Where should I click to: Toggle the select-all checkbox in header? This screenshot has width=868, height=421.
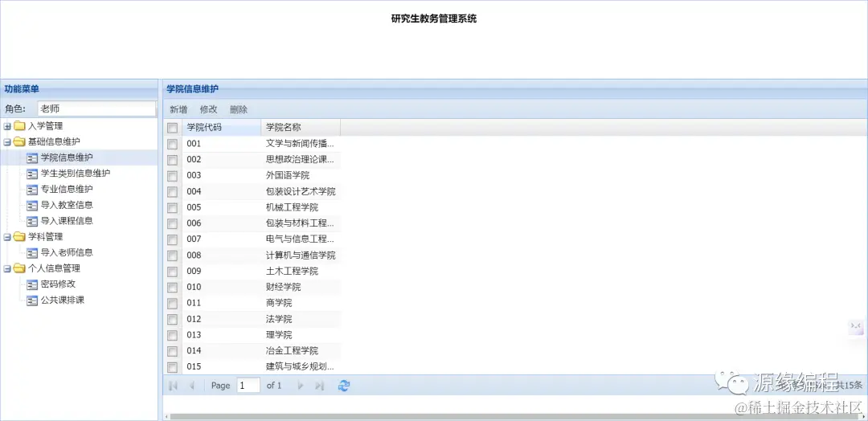tap(172, 128)
